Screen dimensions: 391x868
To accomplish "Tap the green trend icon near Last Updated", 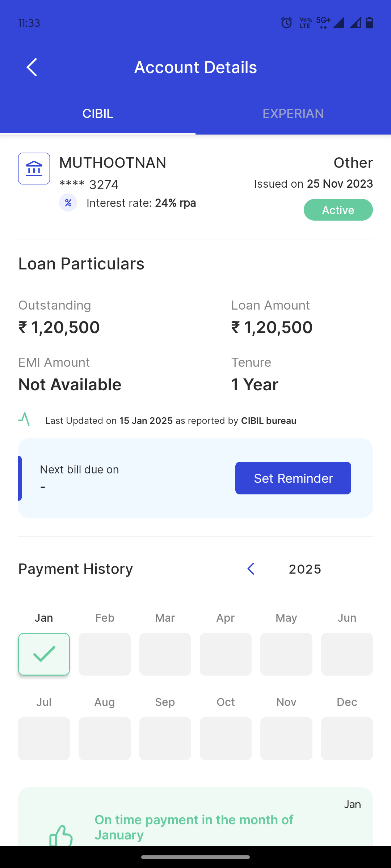I will pyautogui.click(x=24, y=420).
